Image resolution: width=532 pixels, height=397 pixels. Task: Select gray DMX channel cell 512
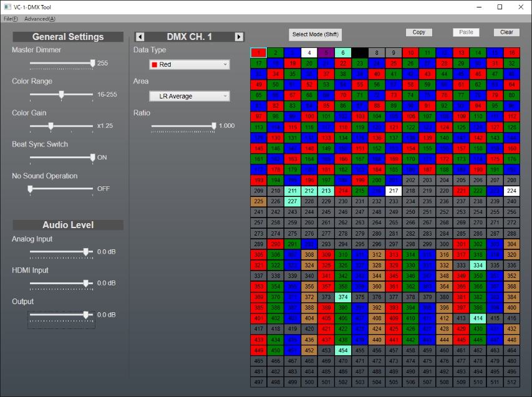(511, 382)
